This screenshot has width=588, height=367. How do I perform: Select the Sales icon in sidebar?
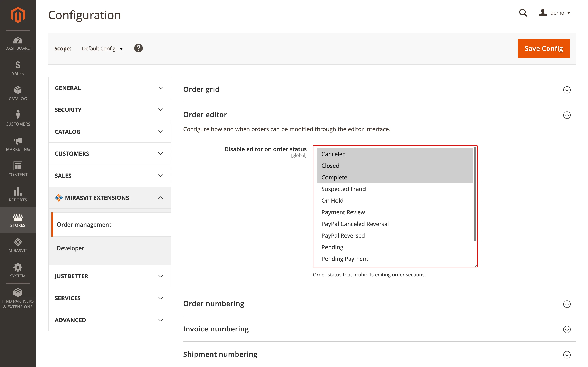pyautogui.click(x=18, y=68)
